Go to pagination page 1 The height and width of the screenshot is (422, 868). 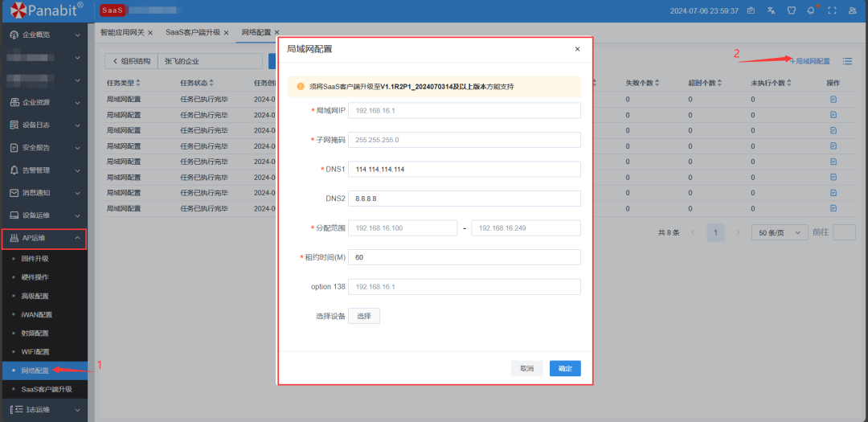click(716, 232)
